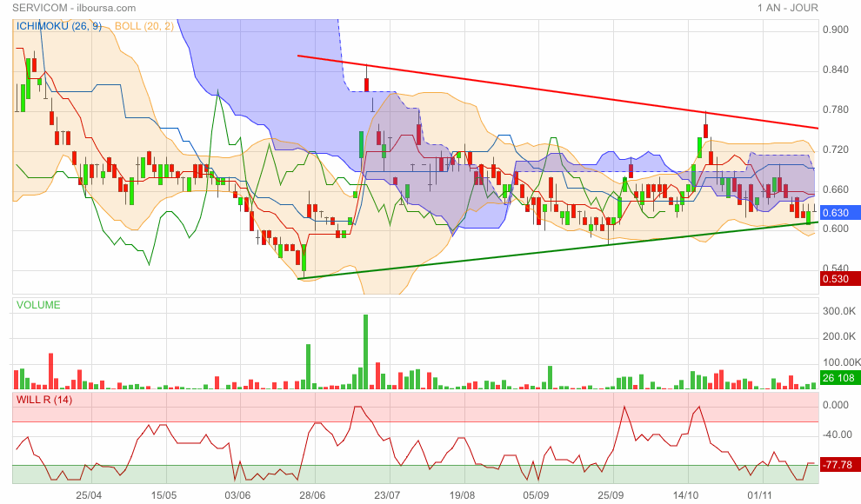Click the red descending resistance trendline
Viewport: 861px width, 504px height.
[x=557, y=92]
